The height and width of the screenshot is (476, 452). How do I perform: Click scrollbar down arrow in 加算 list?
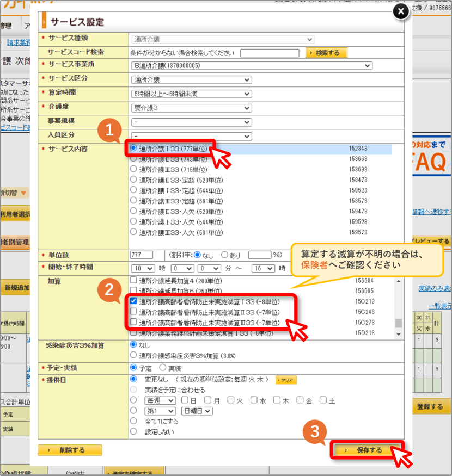[x=399, y=334]
